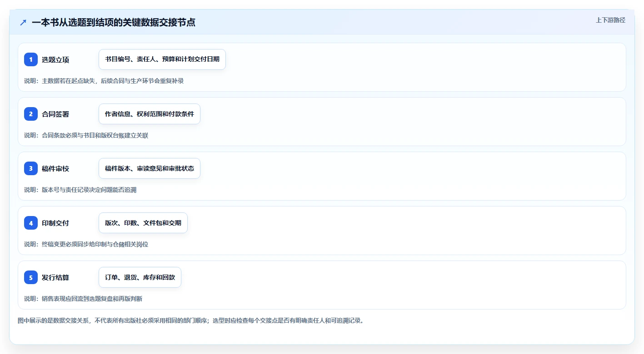
Task: Select the 合同签署 step label
Action: point(55,114)
